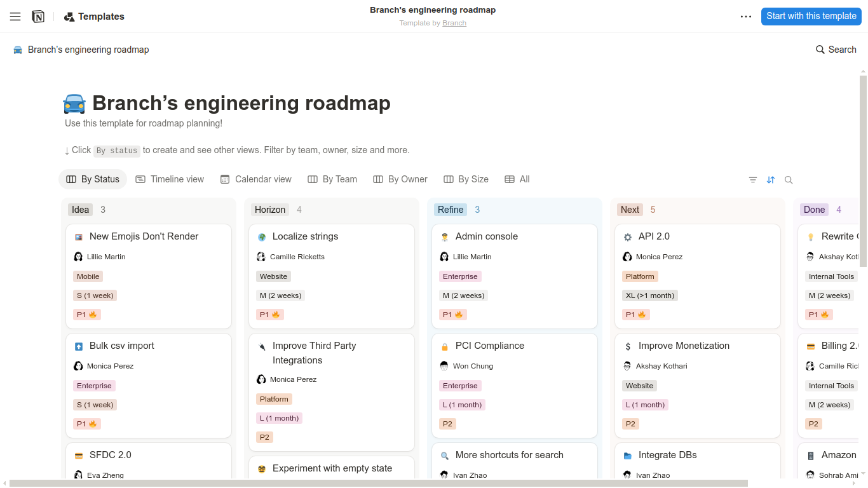868x488 pixels.
Task: Click the globe icon on Localize strings
Action: pos(262,237)
